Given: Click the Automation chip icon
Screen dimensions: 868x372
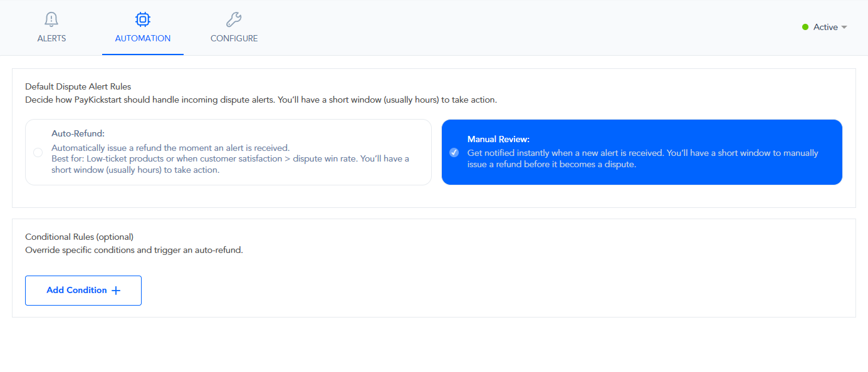Looking at the screenshot, I should (x=143, y=19).
